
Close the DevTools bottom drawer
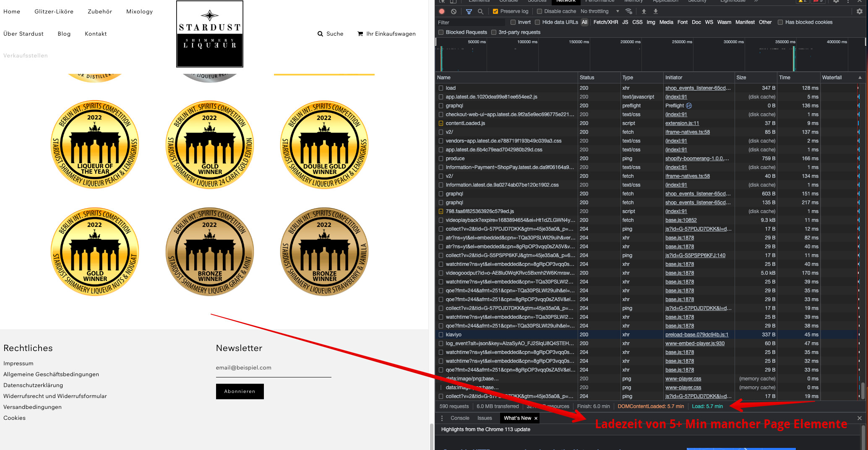860,418
